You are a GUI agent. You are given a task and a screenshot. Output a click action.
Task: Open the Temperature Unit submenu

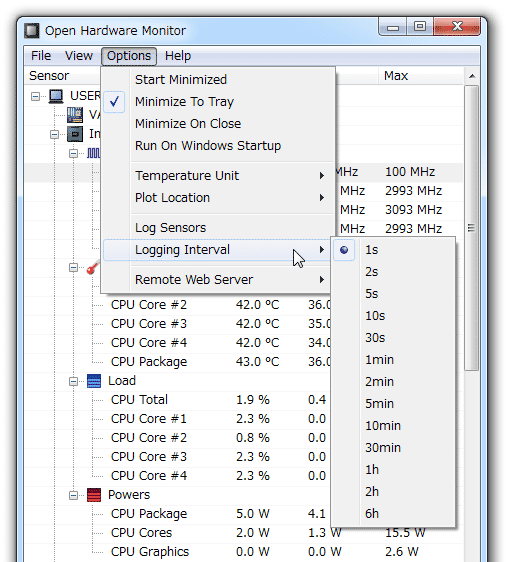pyautogui.click(x=217, y=176)
